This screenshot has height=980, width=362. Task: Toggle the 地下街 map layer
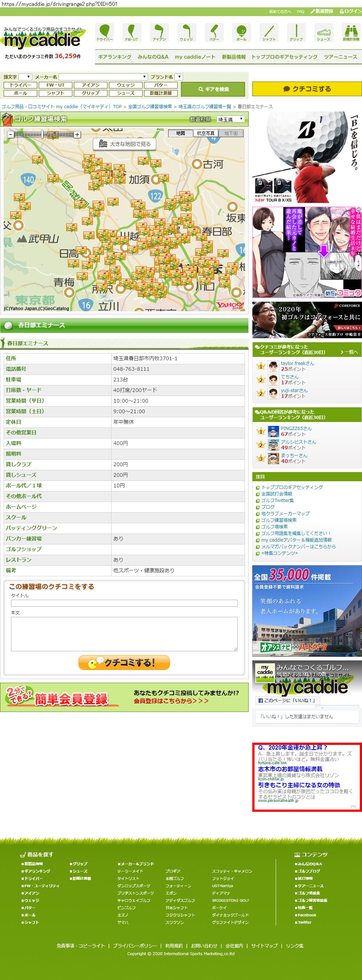pos(231,133)
